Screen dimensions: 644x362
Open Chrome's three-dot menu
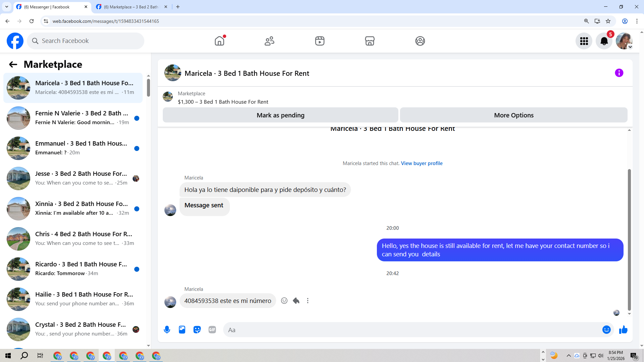637,21
